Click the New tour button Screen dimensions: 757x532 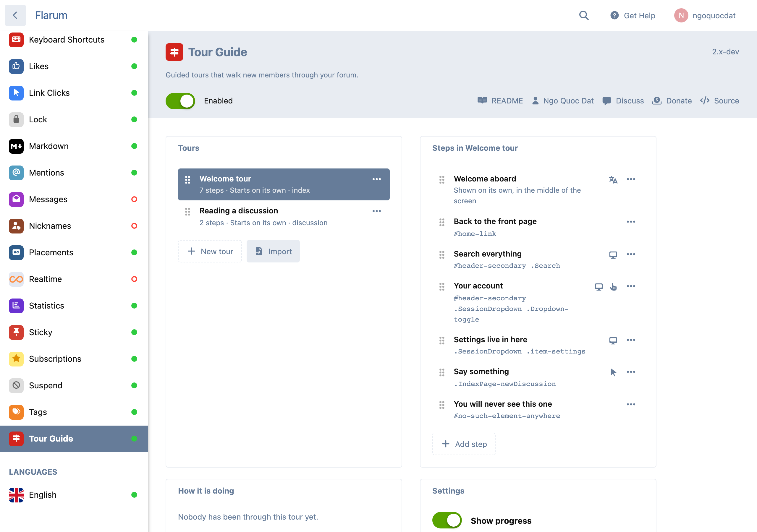(x=210, y=251)
